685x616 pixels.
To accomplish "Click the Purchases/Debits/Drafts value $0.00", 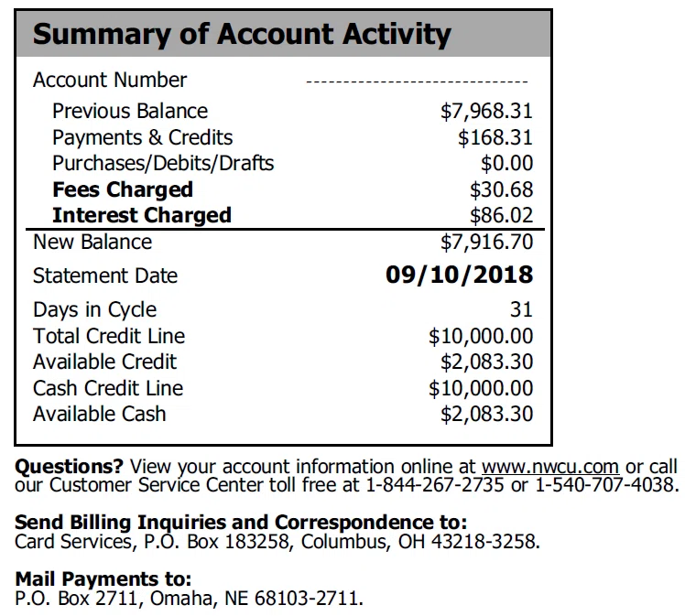I will coord(506,163).
